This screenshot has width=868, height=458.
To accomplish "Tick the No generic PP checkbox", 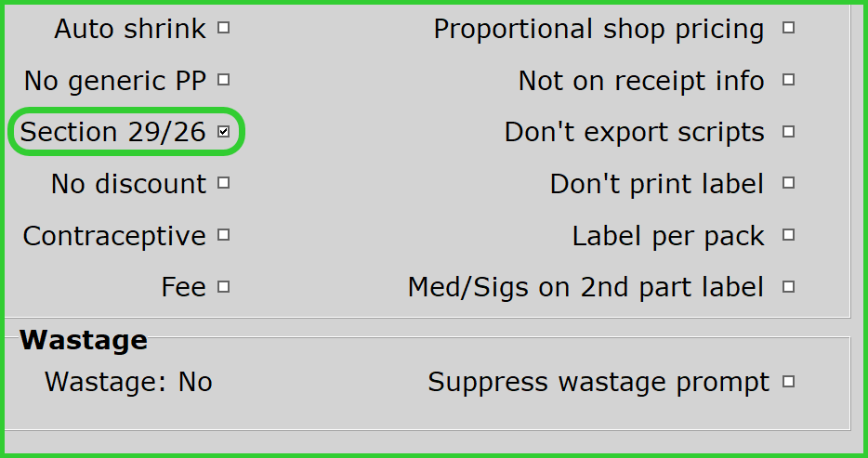I will [x=223, y=81].
